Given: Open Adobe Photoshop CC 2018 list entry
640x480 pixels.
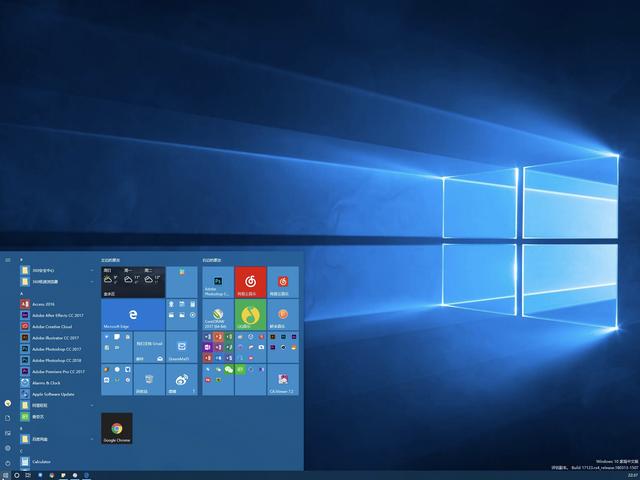Looking at the screenshot, I should point(55,360).
